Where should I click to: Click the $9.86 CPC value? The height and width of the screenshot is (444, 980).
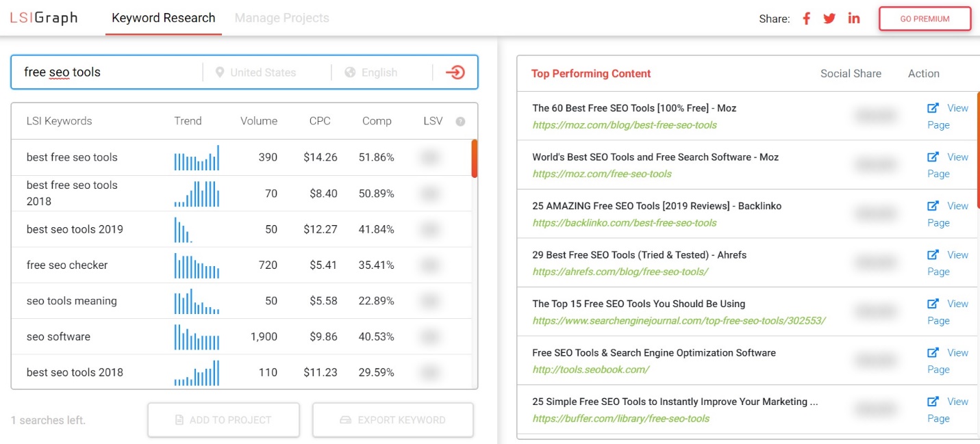pos(323,337)
